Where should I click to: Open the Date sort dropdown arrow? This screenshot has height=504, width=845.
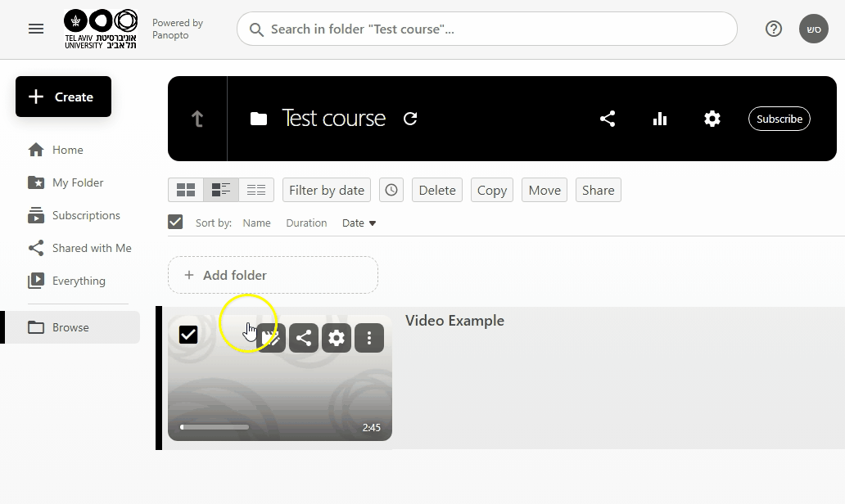tap(372, 223)
